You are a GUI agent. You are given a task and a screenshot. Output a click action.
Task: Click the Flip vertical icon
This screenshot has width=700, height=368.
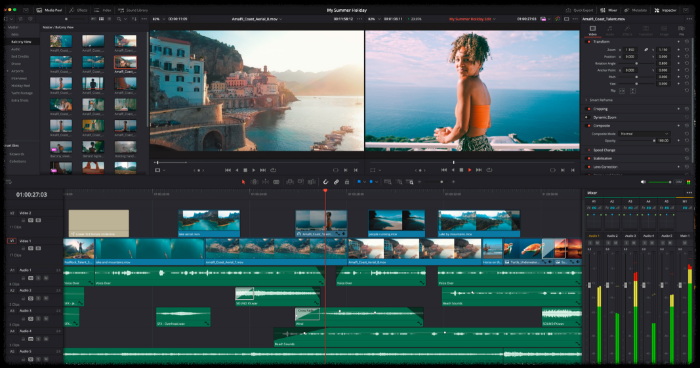633,91
